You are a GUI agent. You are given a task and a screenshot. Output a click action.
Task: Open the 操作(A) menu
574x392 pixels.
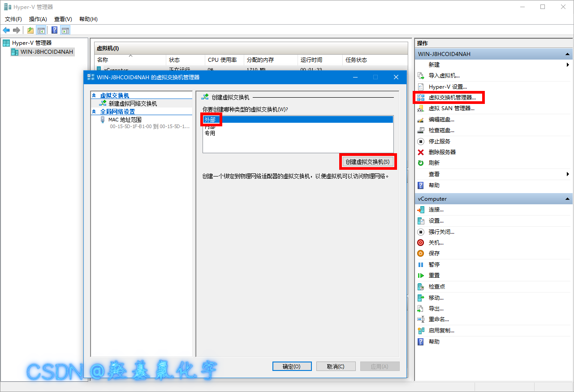pos(38,19)
